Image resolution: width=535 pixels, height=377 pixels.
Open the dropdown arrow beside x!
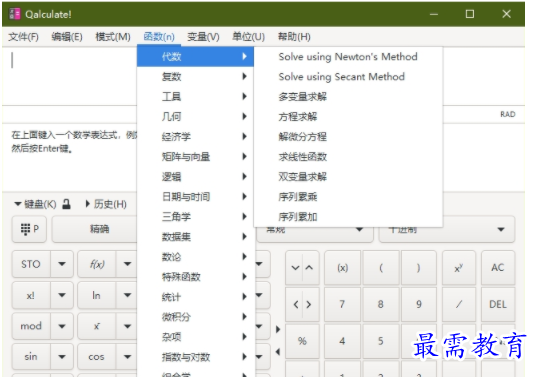[x=62, y=295]
